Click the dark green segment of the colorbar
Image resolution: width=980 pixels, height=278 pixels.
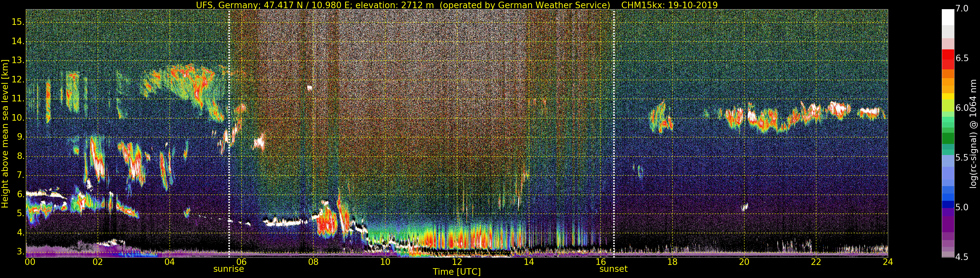click(948, 138)
